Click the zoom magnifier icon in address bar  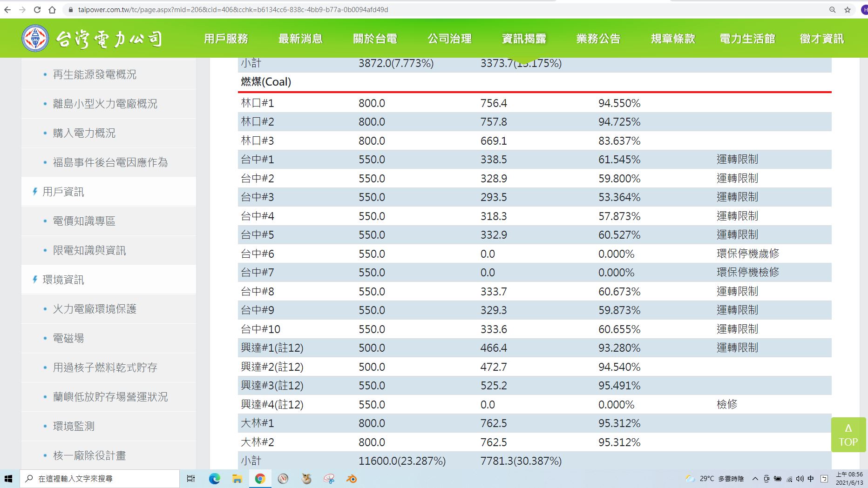[833, 10]
